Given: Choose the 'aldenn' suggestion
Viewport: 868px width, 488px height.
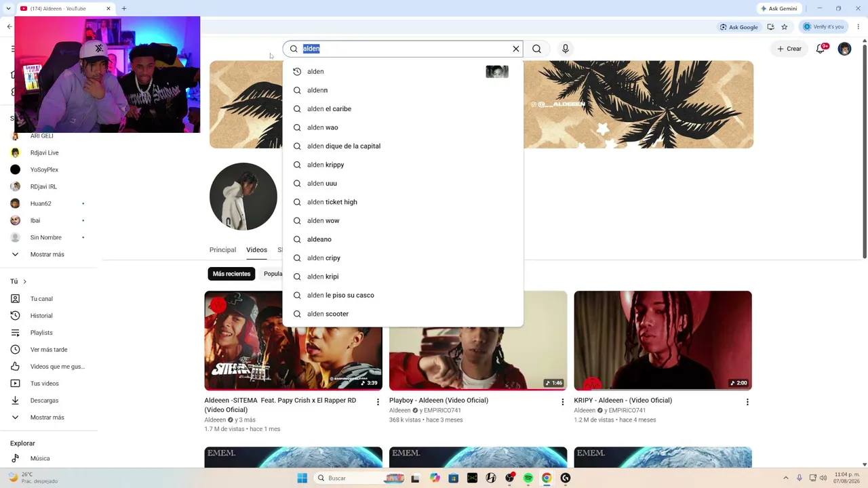Looking at the screenshot, I should (403, 90).
